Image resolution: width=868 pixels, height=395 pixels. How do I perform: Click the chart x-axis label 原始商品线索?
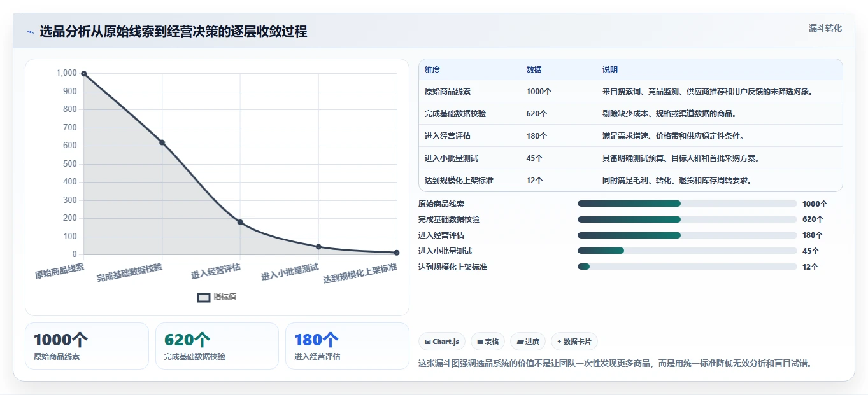[59, 271]
